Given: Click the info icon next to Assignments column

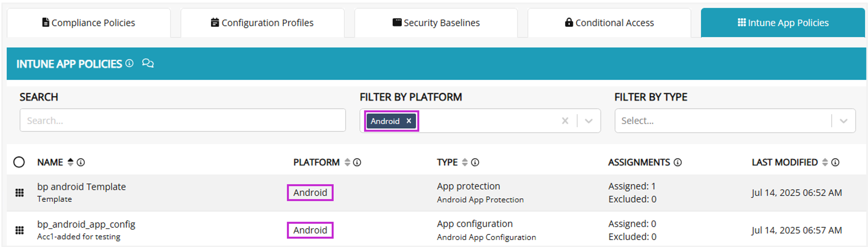Looking at the screenshot, I should coord(678,162).
